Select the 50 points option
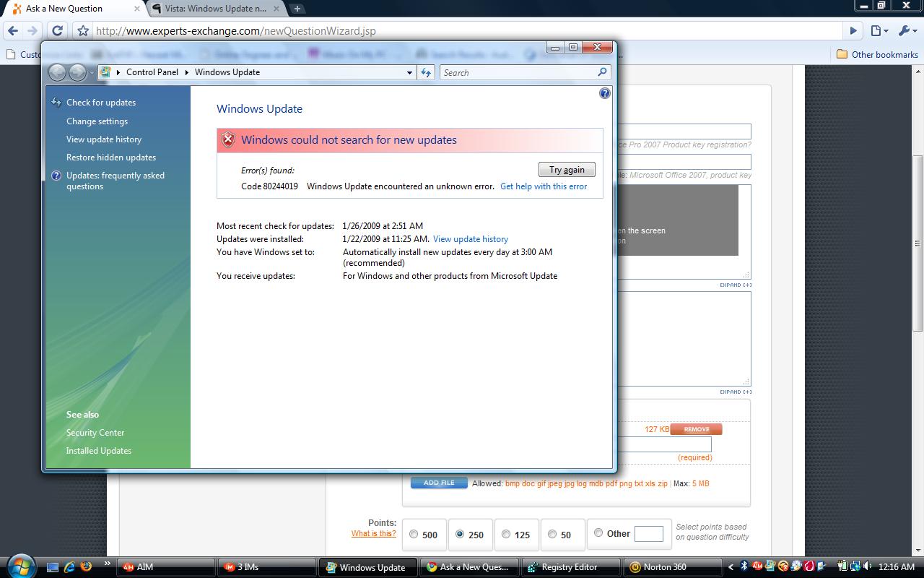Screen dimensions: 924x578 click(552, 535)
